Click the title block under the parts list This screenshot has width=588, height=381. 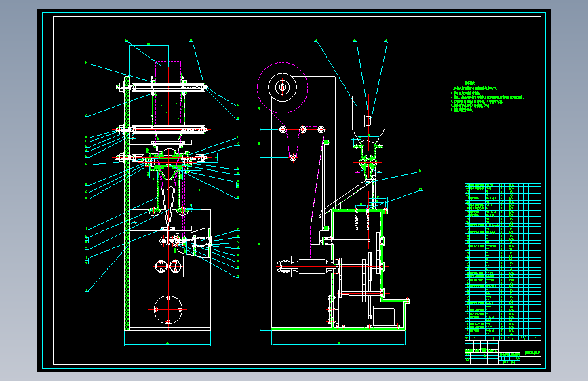coord(503,352)
